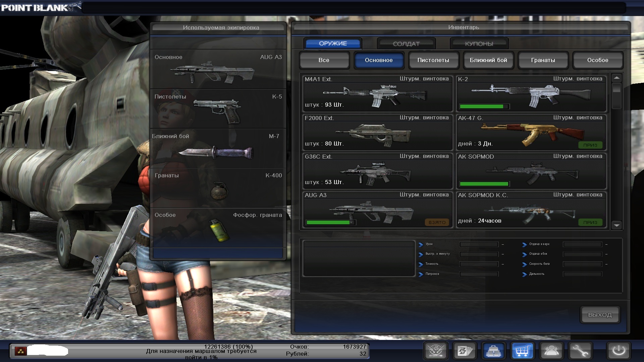Switch to the КУПОНЫ tab
Image resolution: width=644 pixels, height=362 pixels.
(x=479, y=44)
